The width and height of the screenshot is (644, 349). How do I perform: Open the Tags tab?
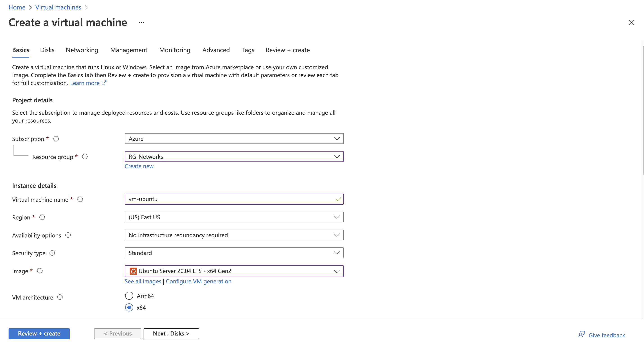pyautogui.click(x=248, y=50)
